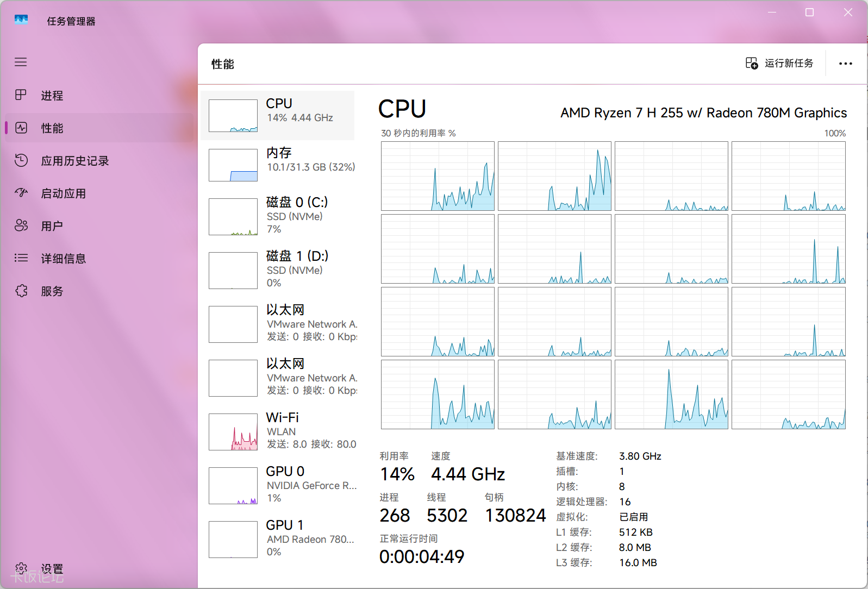Click the 启动应用 startup apps icon

[21, 193]
